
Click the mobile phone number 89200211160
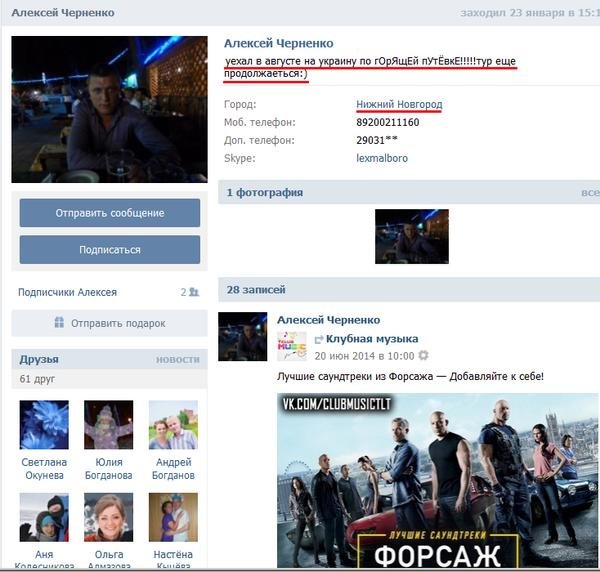388,122
